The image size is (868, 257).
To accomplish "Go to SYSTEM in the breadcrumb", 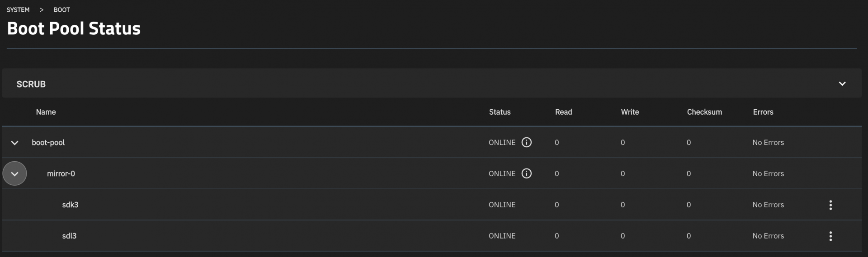I will tap(18, 9).
